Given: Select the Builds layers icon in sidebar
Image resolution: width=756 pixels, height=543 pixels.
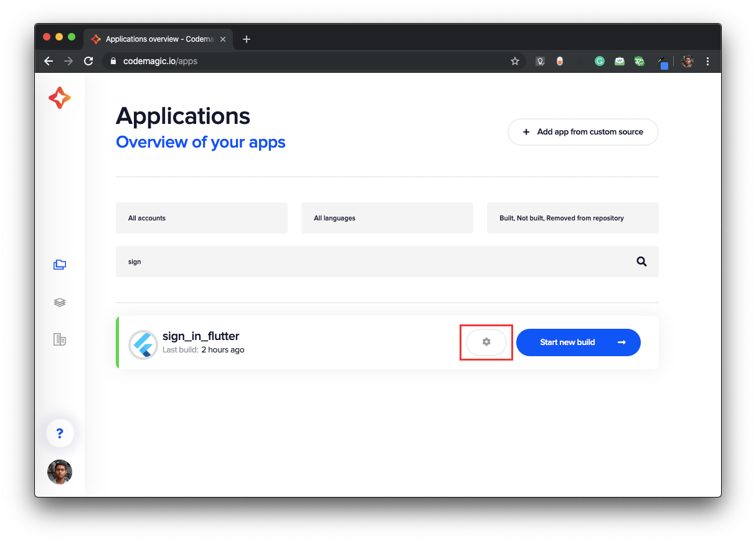Looking at the screenshot, I should tap(59, 302).
